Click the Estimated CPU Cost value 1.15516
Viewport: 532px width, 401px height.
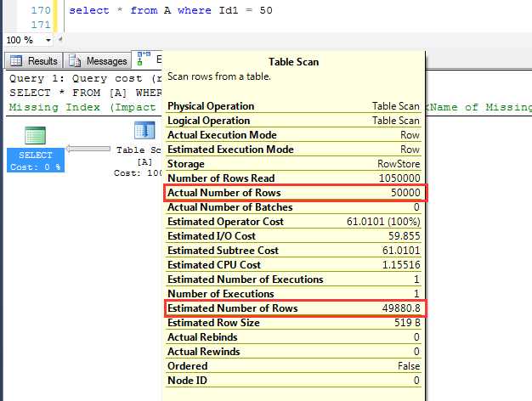tap(401, 265)
